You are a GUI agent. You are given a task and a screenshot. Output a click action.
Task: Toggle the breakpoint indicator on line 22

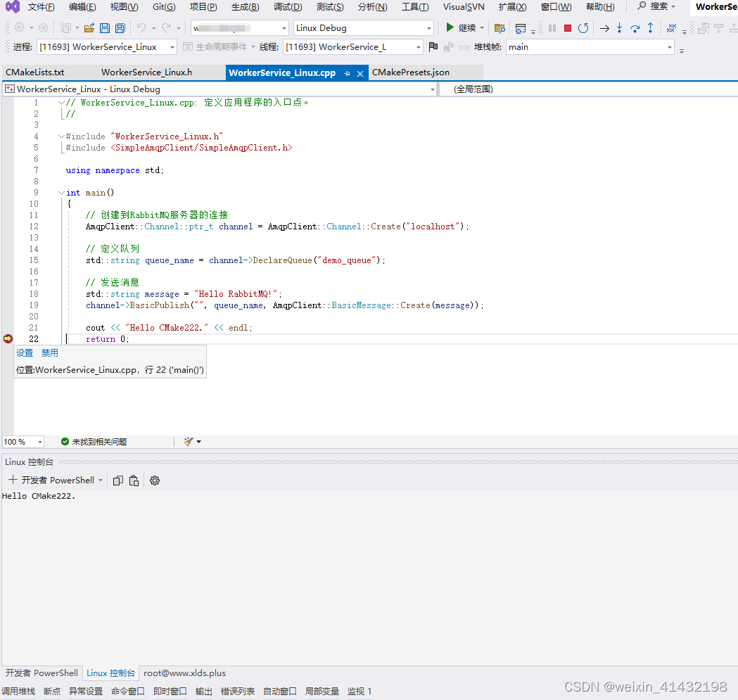pos(8,338)
